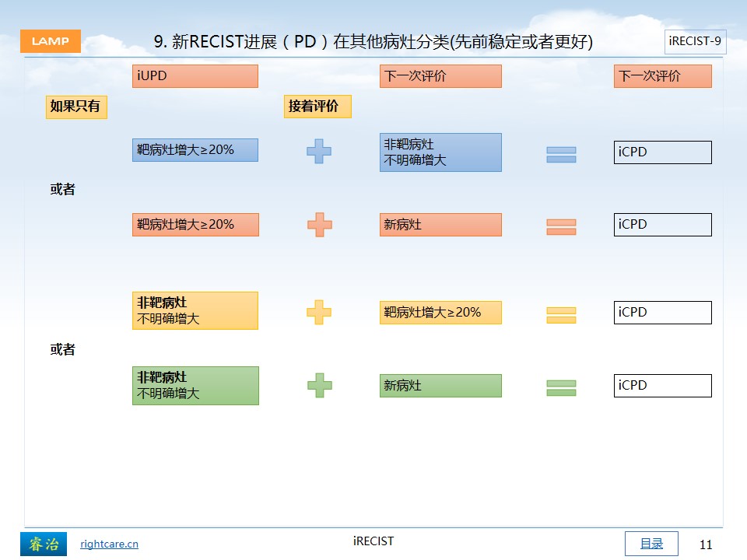Select the blue 非靶病灶 不明确增大 box

pos(440,152)
